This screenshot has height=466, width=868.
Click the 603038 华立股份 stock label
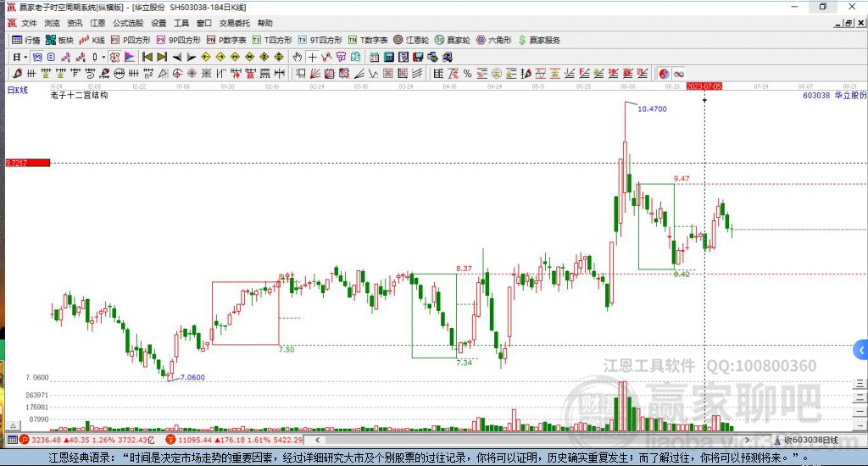[x=835, y=95]
